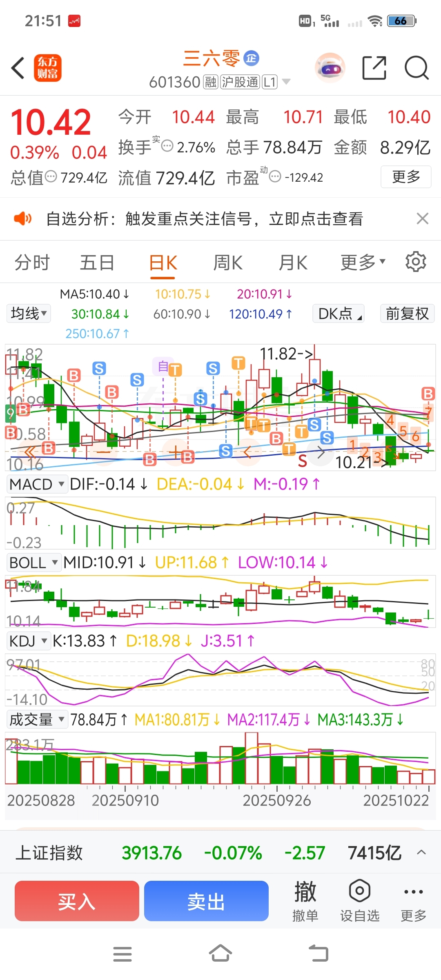Tap the share icon in header

point(374,68)
